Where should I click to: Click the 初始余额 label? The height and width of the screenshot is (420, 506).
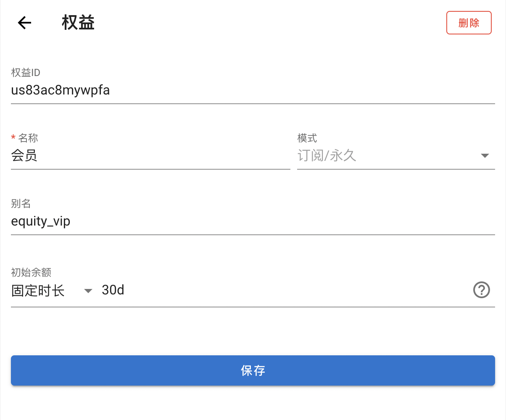30,272
